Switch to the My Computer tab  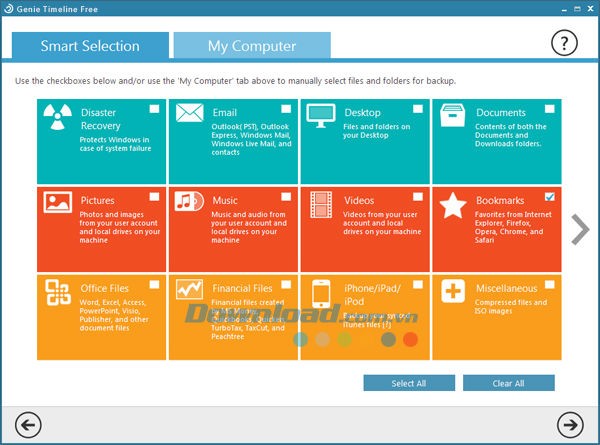coord(251,45)
